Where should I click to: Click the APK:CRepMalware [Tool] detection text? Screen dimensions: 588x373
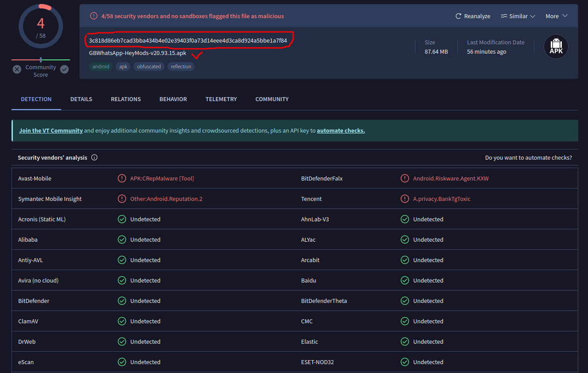[x=162, y=178]
